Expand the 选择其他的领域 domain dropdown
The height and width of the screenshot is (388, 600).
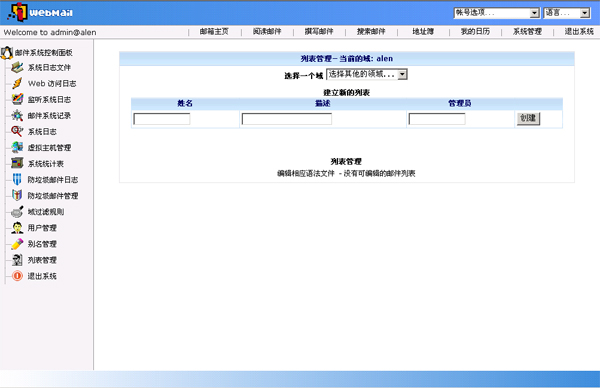tap(367, 74)
